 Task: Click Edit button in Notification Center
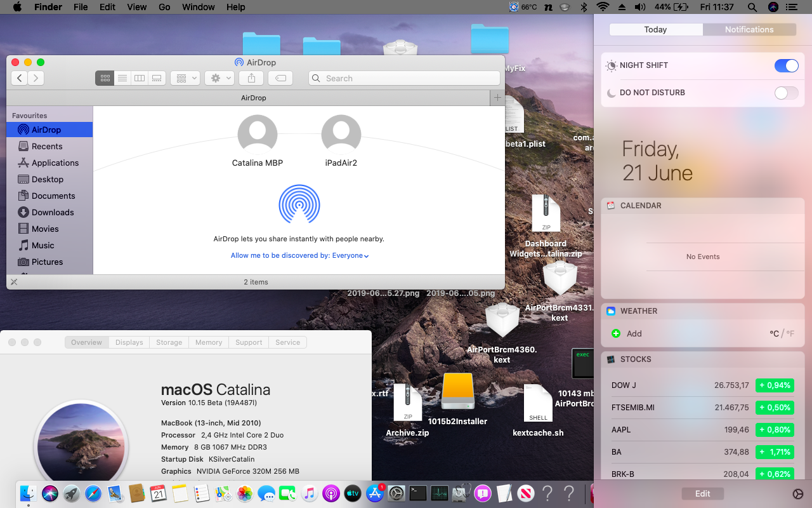click(702, 493)
